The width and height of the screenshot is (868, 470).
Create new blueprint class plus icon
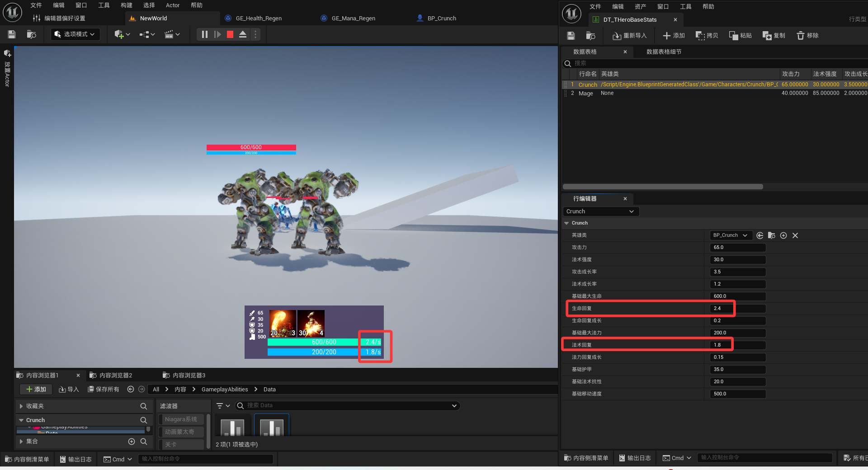[783, 235]
